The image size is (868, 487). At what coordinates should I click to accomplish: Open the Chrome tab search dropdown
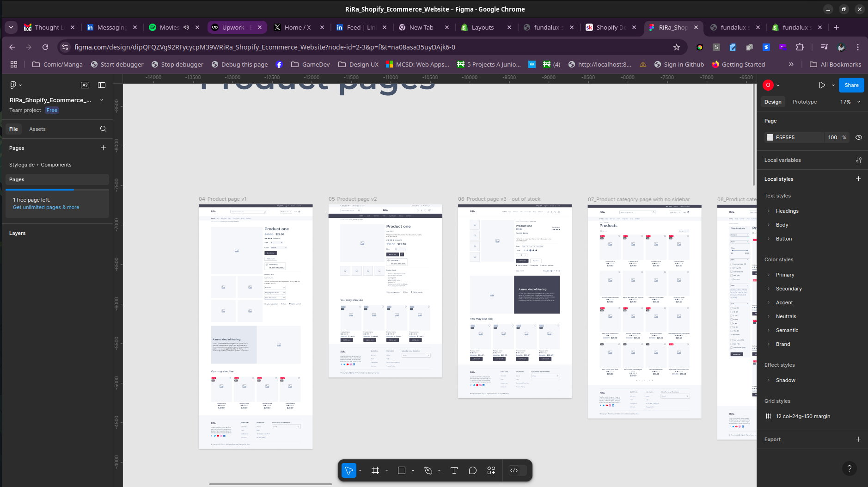[x=11, y=27]
